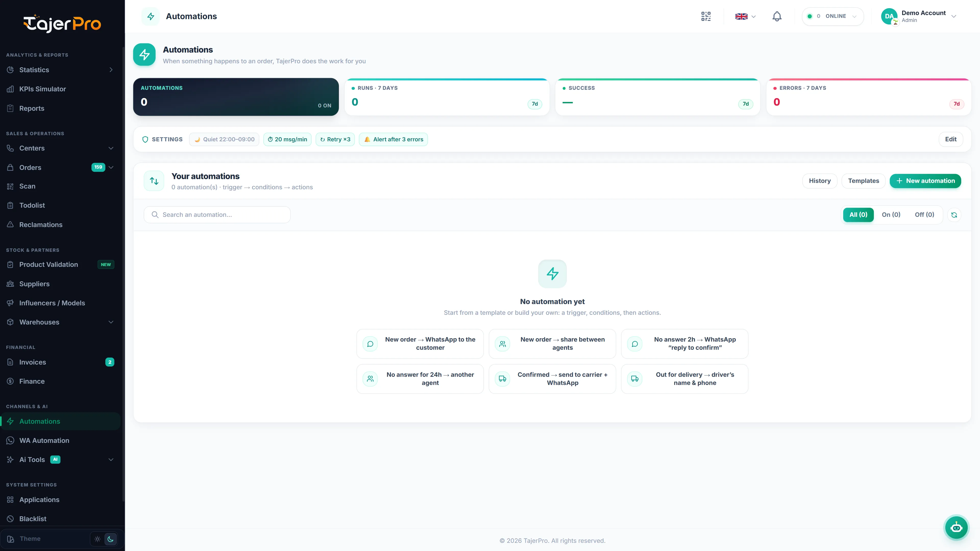Image resolution: width=980 pixels, height=551 pixels.
Task: Open the language flag dropdown
Action: coord(745,16)
